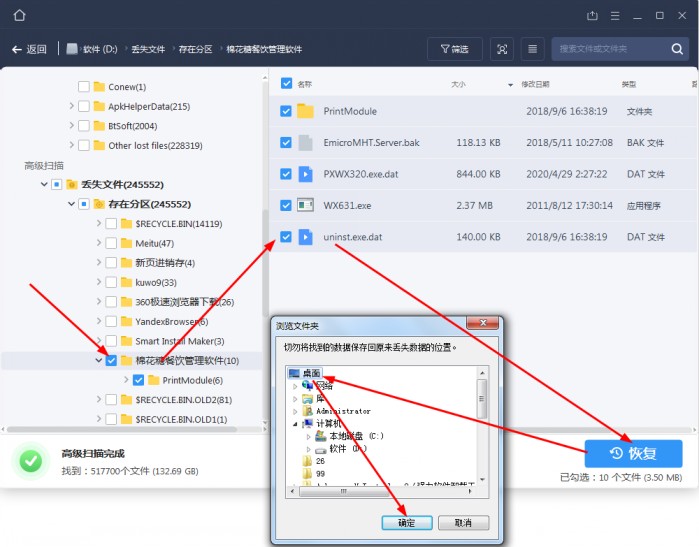Select 桌面 in the browse folder dialog
This screenshot has height=547, width=699.
(310, 373)
